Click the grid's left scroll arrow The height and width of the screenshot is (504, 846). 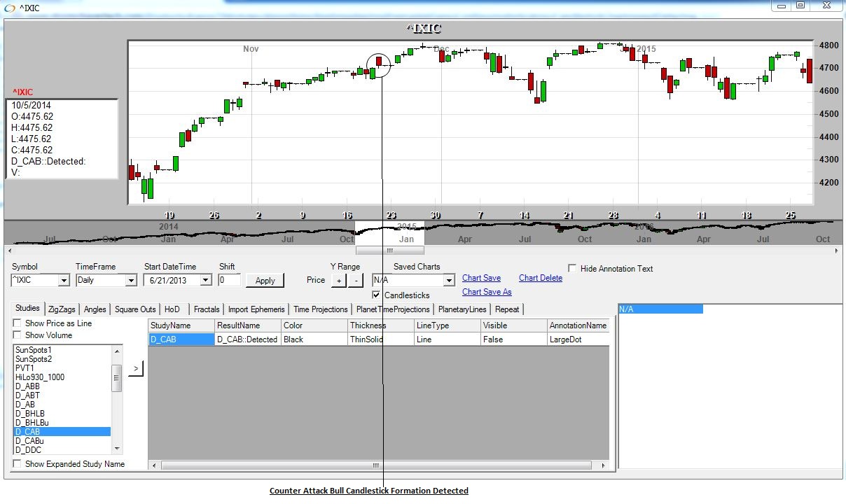coord(154,465)
